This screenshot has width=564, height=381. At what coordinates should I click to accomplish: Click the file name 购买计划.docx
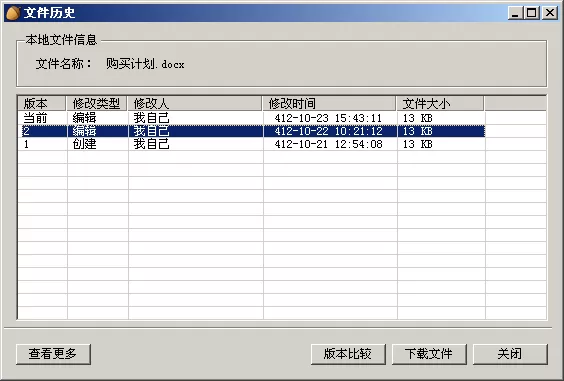145,64
